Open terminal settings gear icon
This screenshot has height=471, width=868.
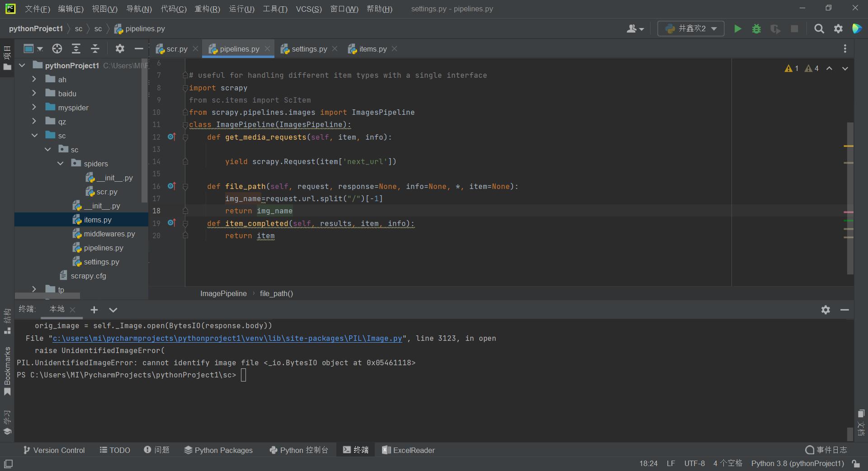pos(826,310)
